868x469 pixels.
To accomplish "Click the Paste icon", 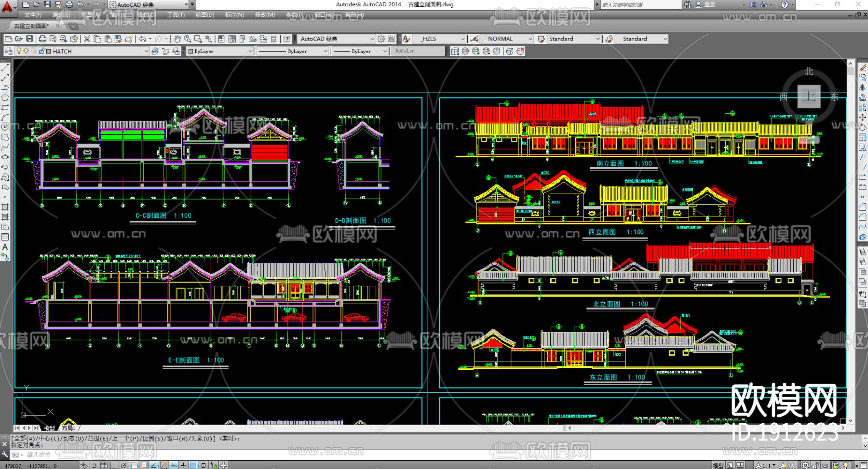I will [108, 39].
